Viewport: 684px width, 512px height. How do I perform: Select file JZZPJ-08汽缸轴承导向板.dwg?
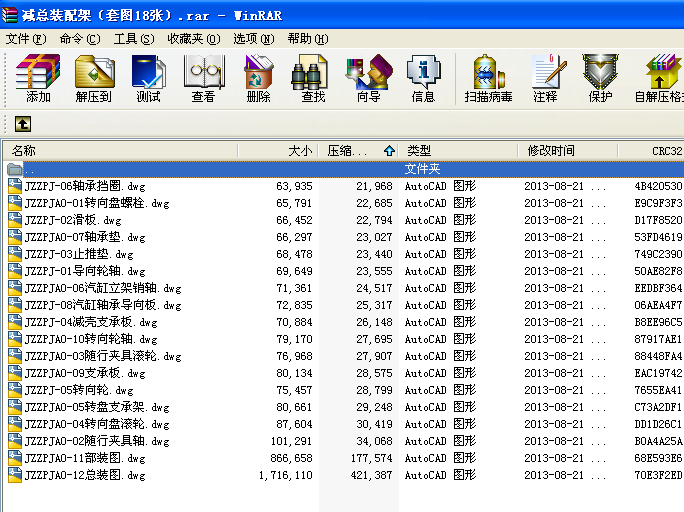[103, 305]
